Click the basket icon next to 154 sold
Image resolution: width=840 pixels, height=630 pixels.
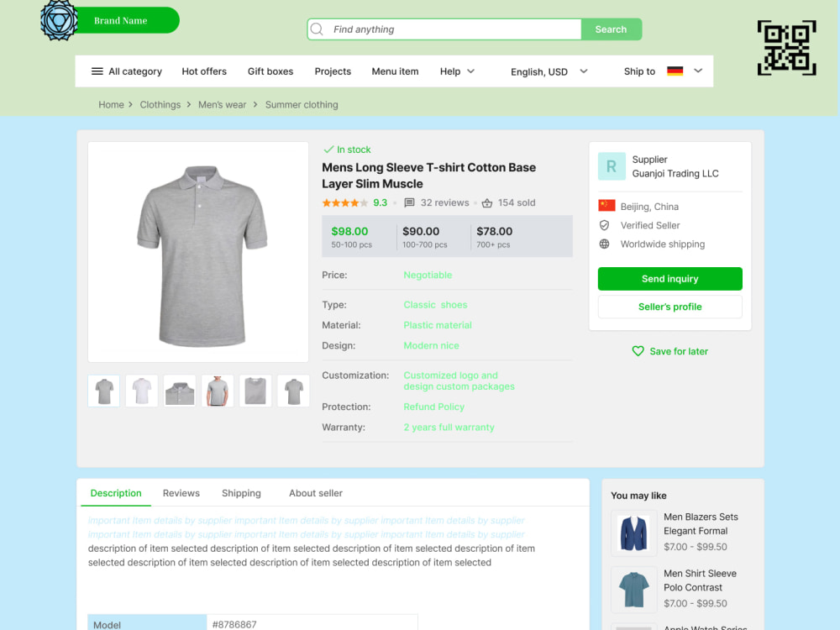pyautogui.click(x=487, y=203)
